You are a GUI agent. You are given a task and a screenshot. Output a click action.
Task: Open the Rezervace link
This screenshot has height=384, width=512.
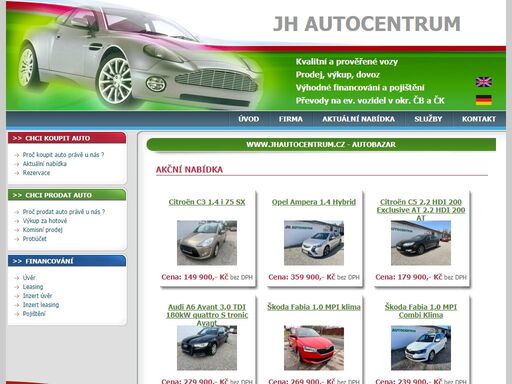(x=36, y=173)
